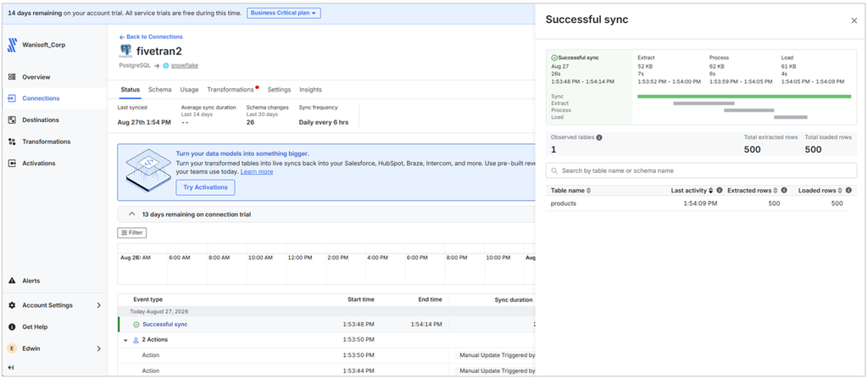
Task: Click the Last activity info icon
Action: click(719, 191)
